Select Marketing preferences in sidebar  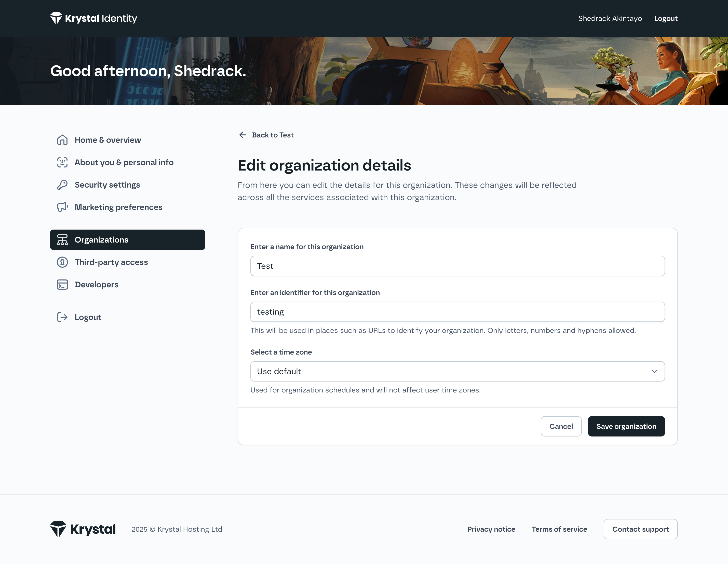[128, 207]
